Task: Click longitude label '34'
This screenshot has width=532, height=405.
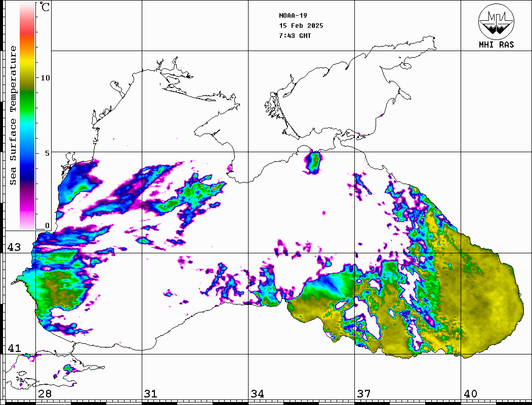Action: point(257,393)
